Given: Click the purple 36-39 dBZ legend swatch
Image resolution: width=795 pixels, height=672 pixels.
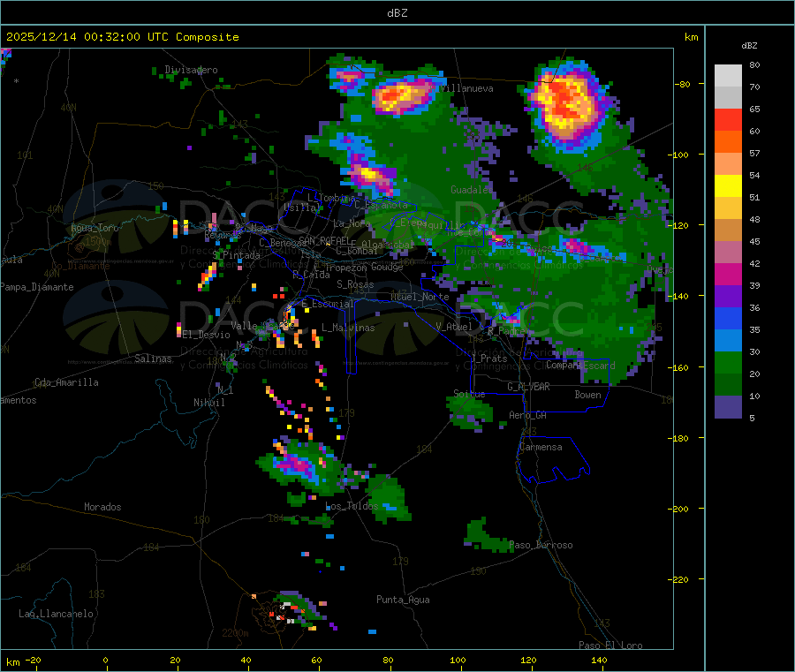Looking at the screenshot, I should coord(728,297).
